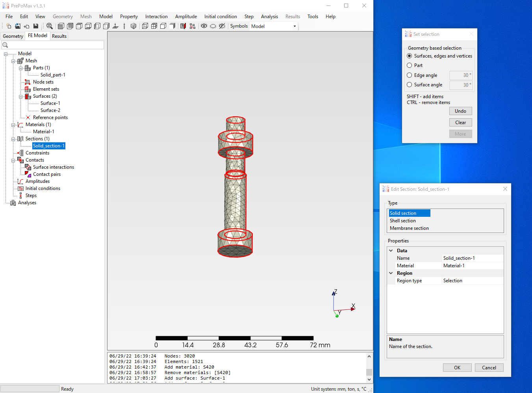This screenshot has height=393, width=532.
Task: Click the Reference points tree icon
Action: [28, 117]
